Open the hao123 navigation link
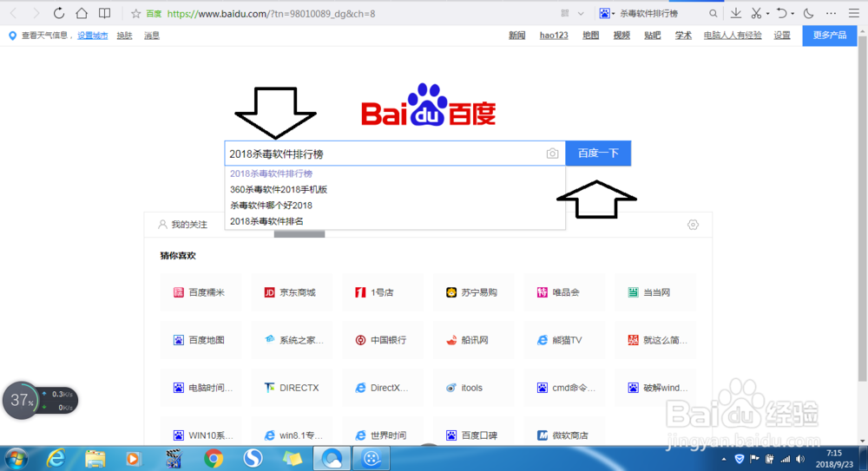Screen dimensions: 868x471 (x=554, y=36)
